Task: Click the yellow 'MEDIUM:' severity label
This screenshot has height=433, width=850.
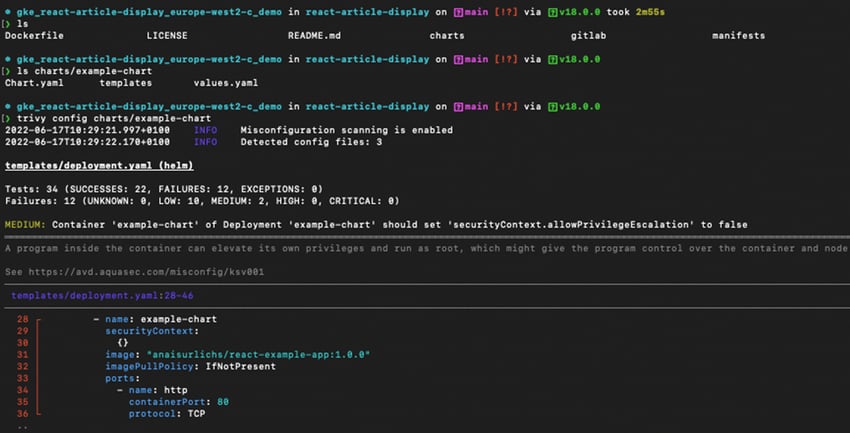Action: pyautogui.click(x=25, y=224)
